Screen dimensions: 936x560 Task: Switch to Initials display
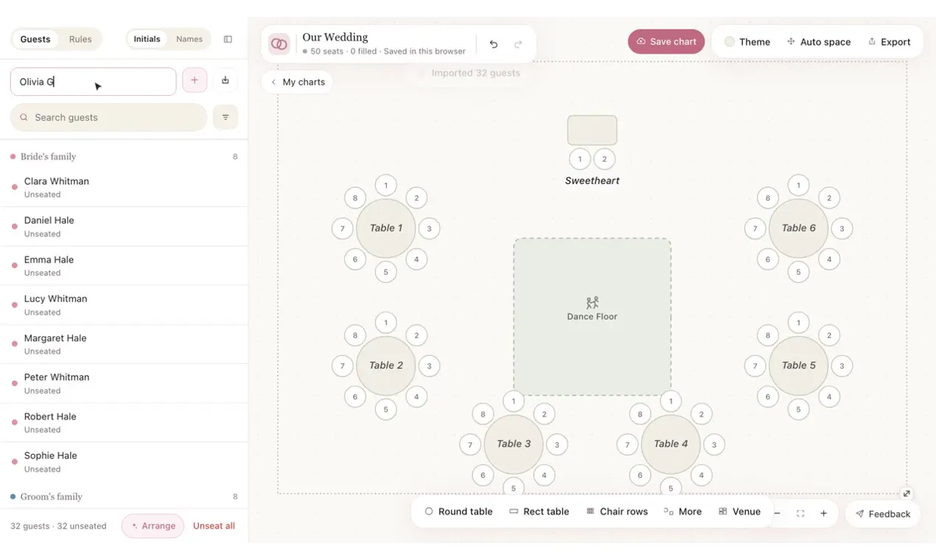pyautogui.click(x=147, y=39)
